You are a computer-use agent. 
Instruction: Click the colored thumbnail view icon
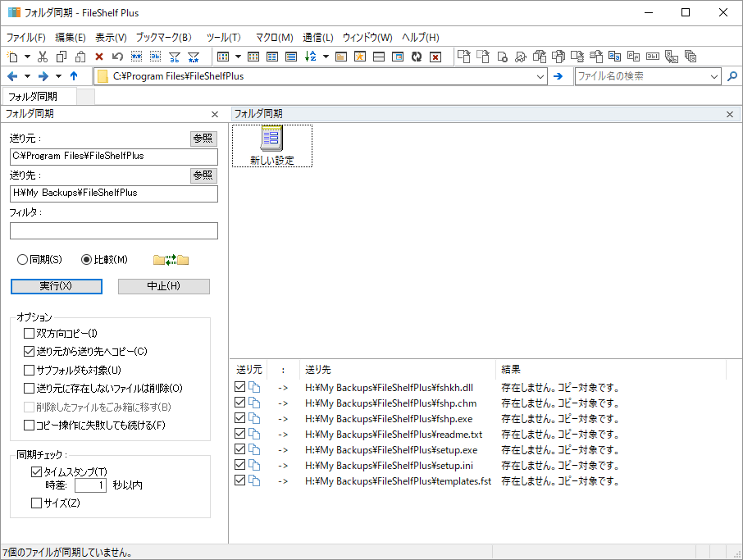(x=223, y=57)
